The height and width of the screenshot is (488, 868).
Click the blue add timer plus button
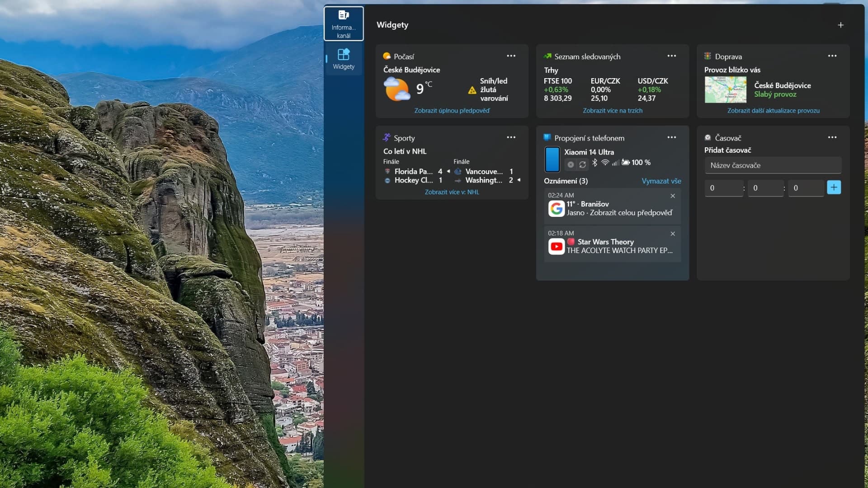coord(834,188)
